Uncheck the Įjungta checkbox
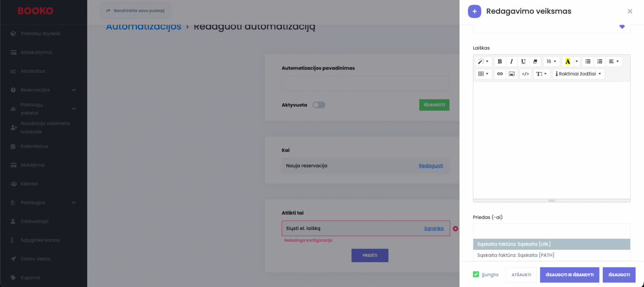 coord(476,274)
